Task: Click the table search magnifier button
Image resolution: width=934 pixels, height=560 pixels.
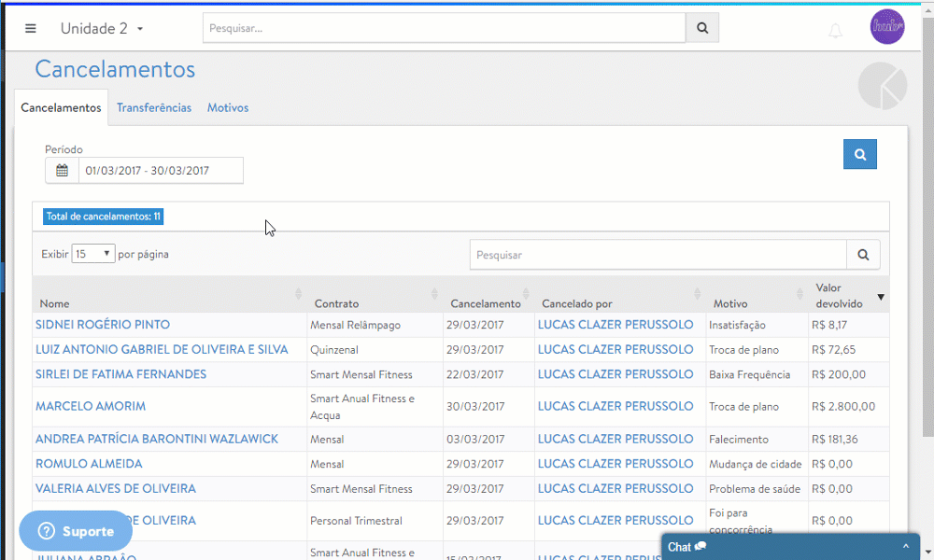Action: coord(862,254)
